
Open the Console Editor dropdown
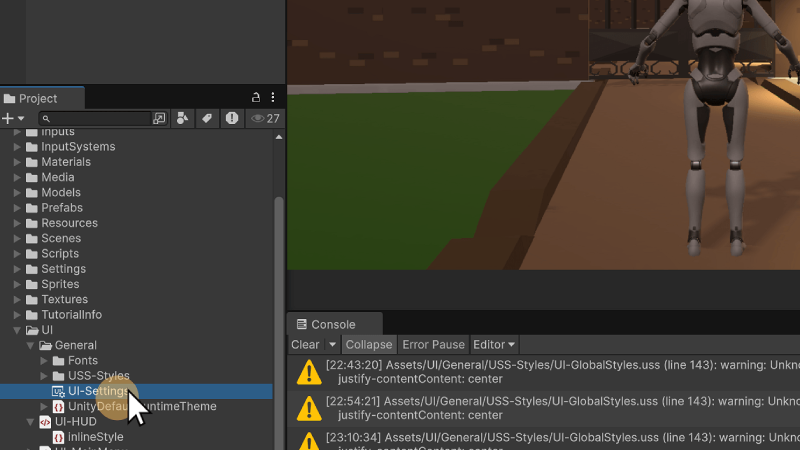493,344
